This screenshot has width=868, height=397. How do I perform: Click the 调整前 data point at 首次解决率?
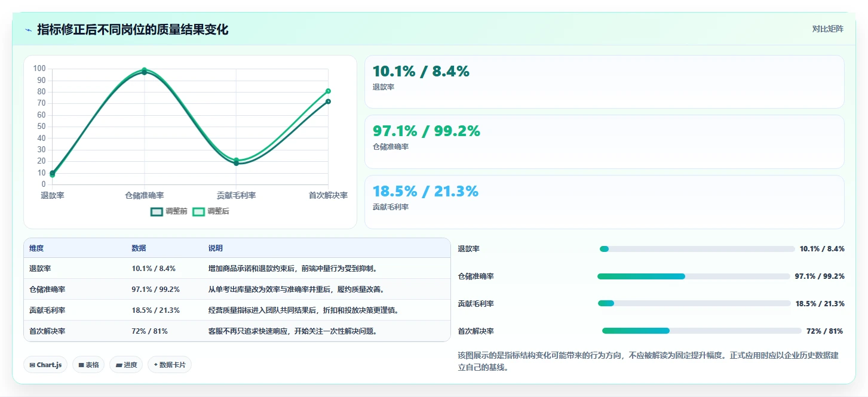328,101
